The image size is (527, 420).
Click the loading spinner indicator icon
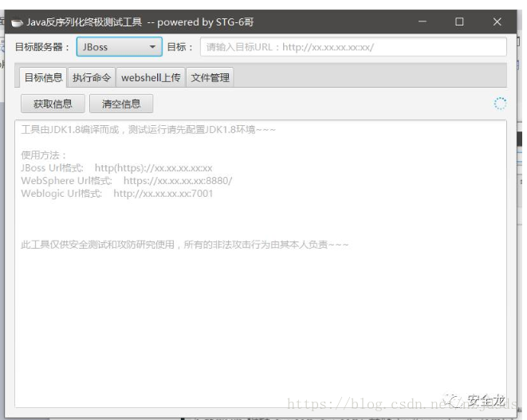(x=500, y=104)
